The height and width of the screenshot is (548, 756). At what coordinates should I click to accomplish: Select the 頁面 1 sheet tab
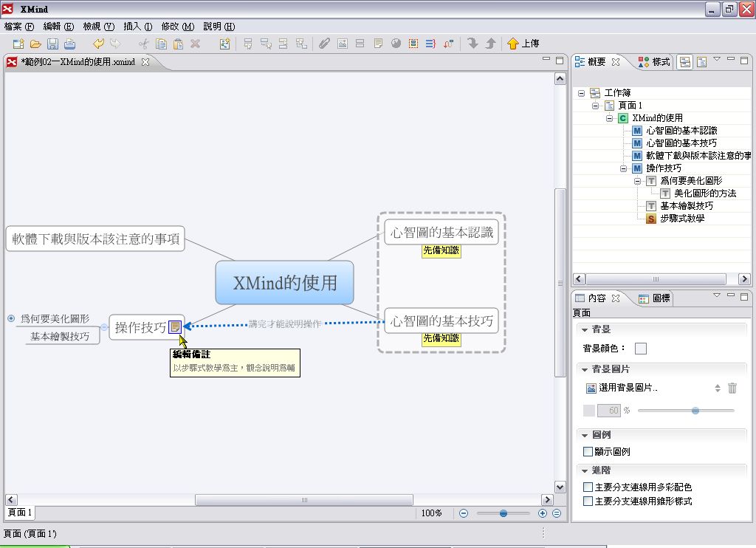(20, 513)
